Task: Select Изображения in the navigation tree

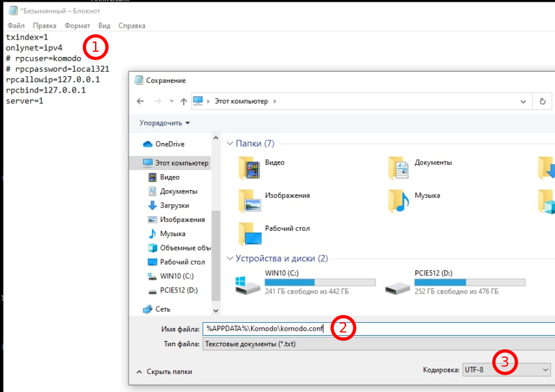Action: click(x=182, y=219)
